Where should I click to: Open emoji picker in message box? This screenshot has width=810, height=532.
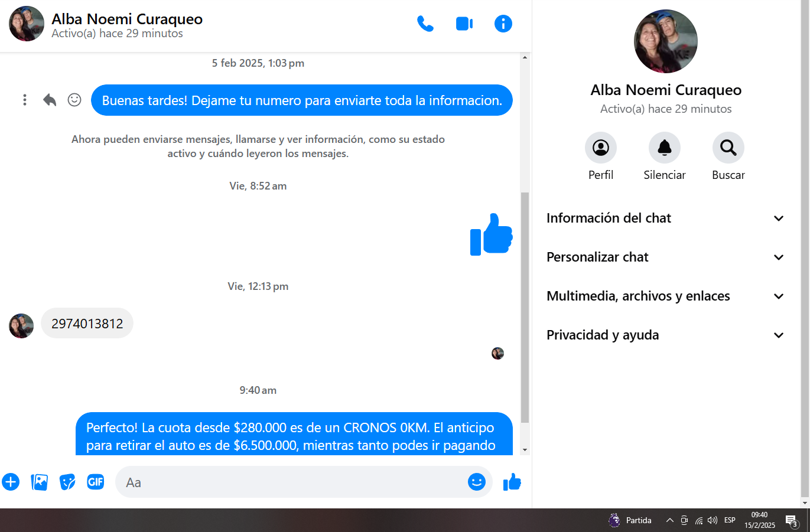point(477,482)
